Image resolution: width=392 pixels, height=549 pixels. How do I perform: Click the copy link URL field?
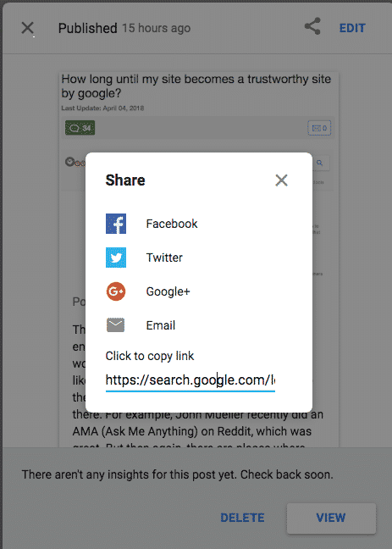point(190,380)
